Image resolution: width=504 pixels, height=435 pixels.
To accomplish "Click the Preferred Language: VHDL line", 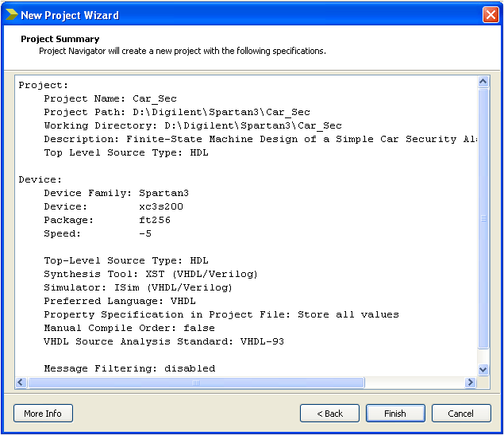I will [x=119, y=301].
